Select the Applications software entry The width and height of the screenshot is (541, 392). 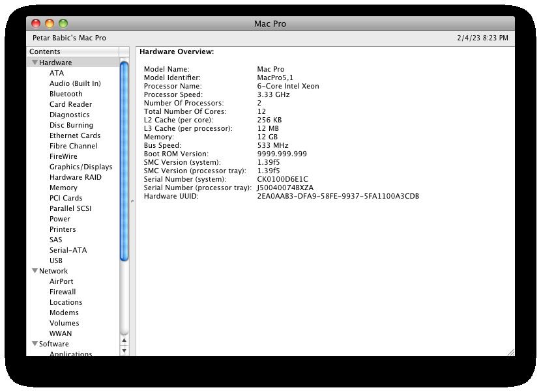(x=70, y=354)
